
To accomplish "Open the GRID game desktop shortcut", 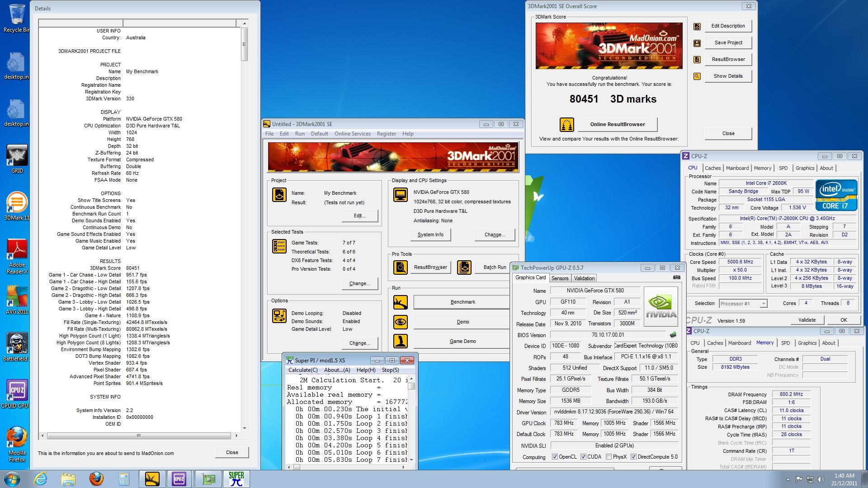I will (x=17, y=159).
